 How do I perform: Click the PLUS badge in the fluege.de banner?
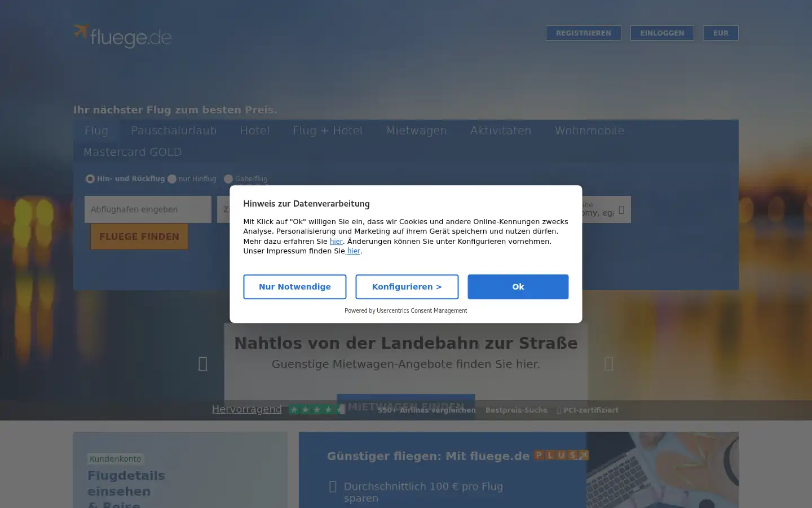(x=561, y=455)
